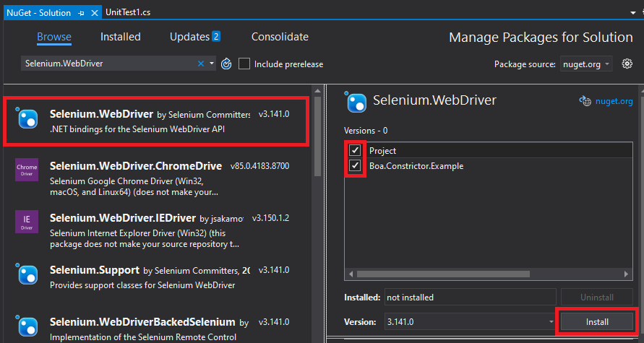644x343 pixels.
Task: Click the package list vertical scrollbar thumb
Action: pos(317,136)
